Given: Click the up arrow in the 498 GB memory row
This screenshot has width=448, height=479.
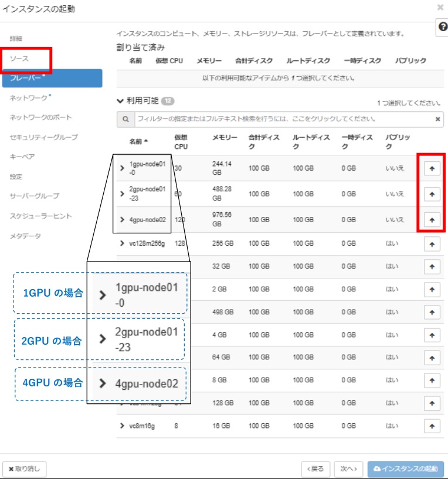Looking at the screenshot, I should (432, 312).
